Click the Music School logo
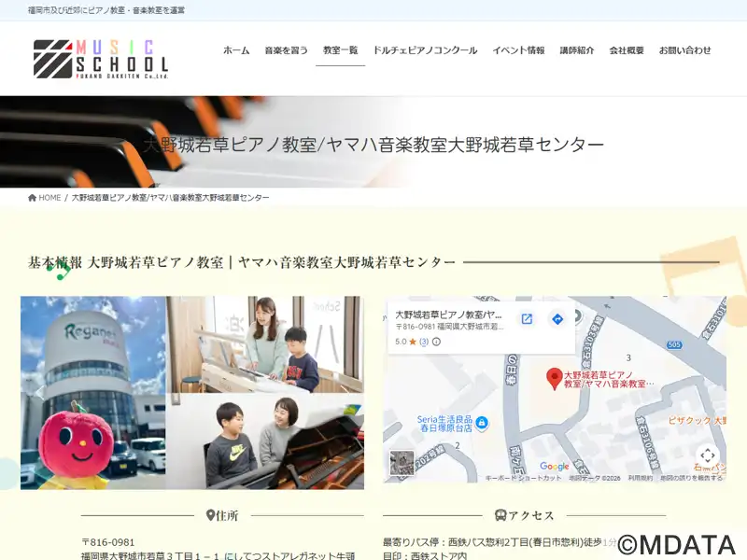 101,59
